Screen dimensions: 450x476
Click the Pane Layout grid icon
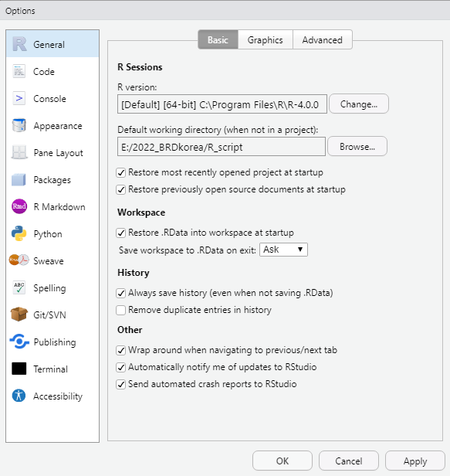19,152
